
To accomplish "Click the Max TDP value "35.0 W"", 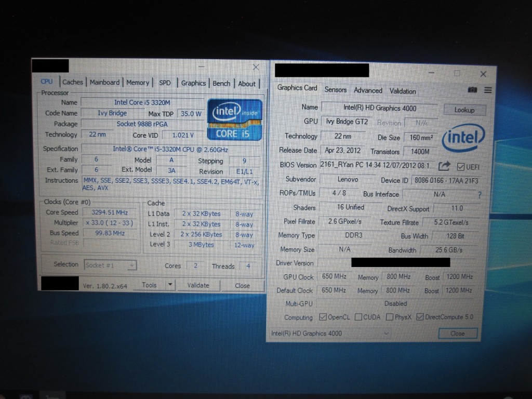I will pos(191,114).
